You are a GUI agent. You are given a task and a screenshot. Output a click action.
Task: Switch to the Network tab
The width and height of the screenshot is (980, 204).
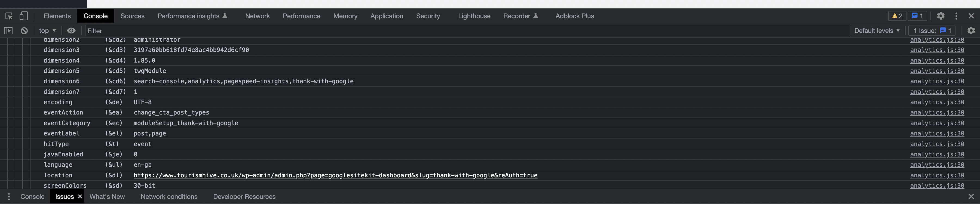pos(257,16)
